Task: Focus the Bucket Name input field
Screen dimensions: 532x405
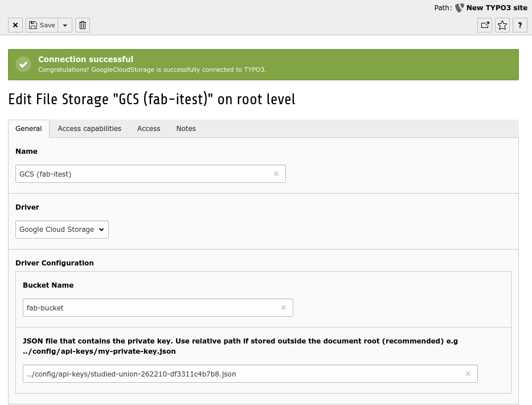Action: coord(158,308)
